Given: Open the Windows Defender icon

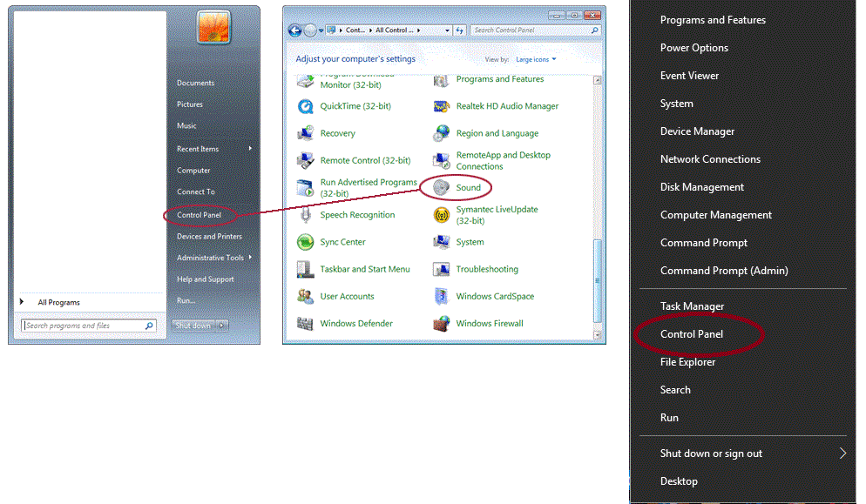Looking at the screenshot, I should coord(306,323).
